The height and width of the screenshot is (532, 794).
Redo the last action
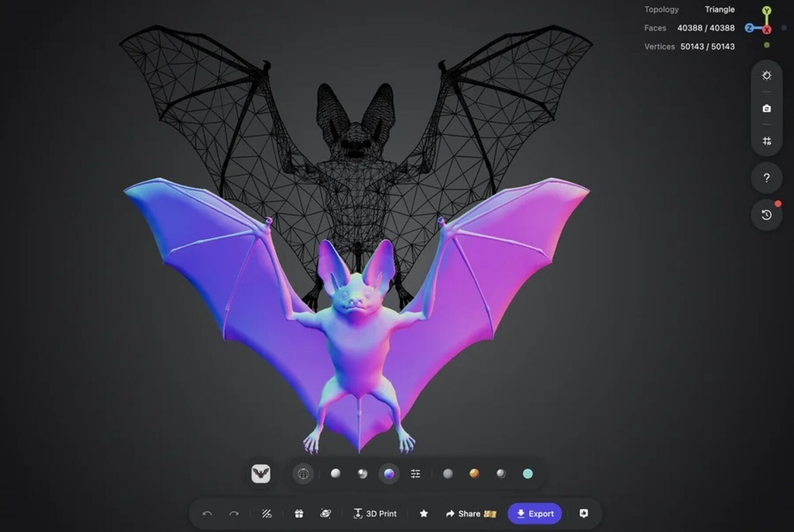coord(234,513)
